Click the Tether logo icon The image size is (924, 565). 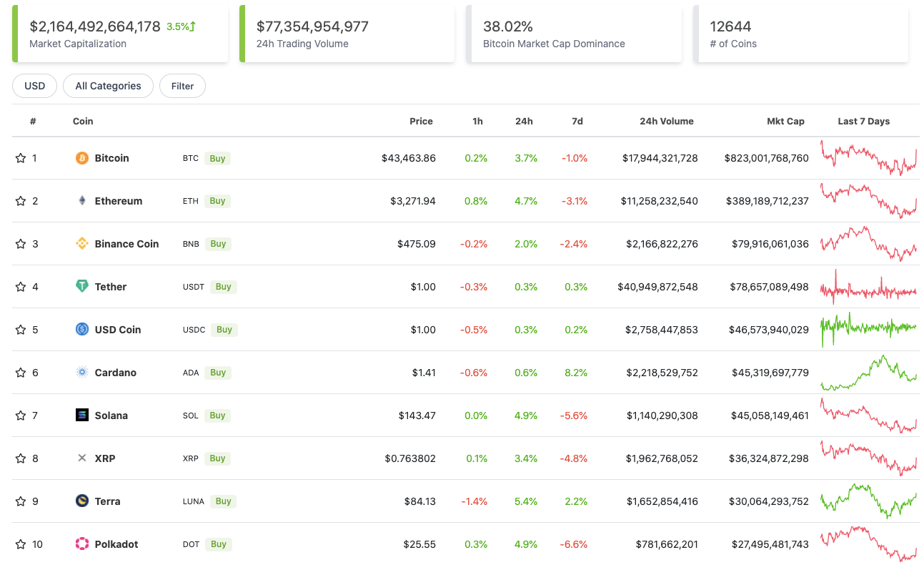click(82, 287)
